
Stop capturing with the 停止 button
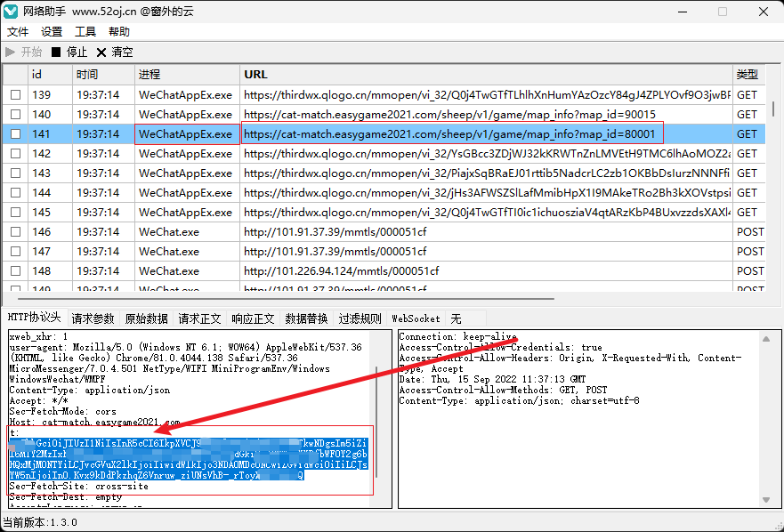tap(69, 52)
